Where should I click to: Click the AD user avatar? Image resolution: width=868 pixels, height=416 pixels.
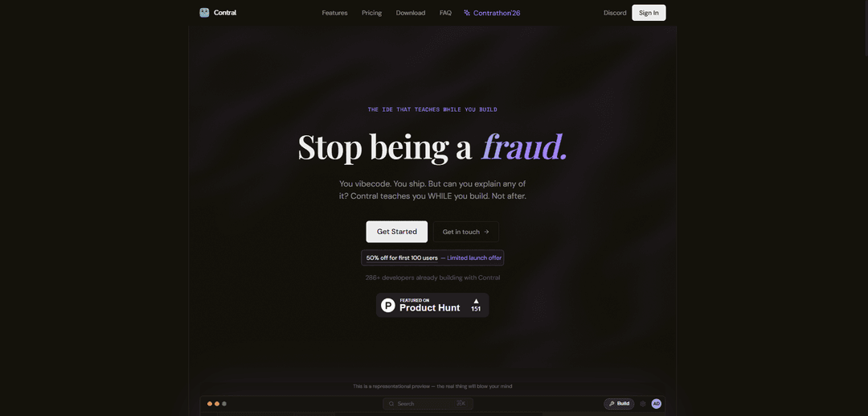[657, 404]
